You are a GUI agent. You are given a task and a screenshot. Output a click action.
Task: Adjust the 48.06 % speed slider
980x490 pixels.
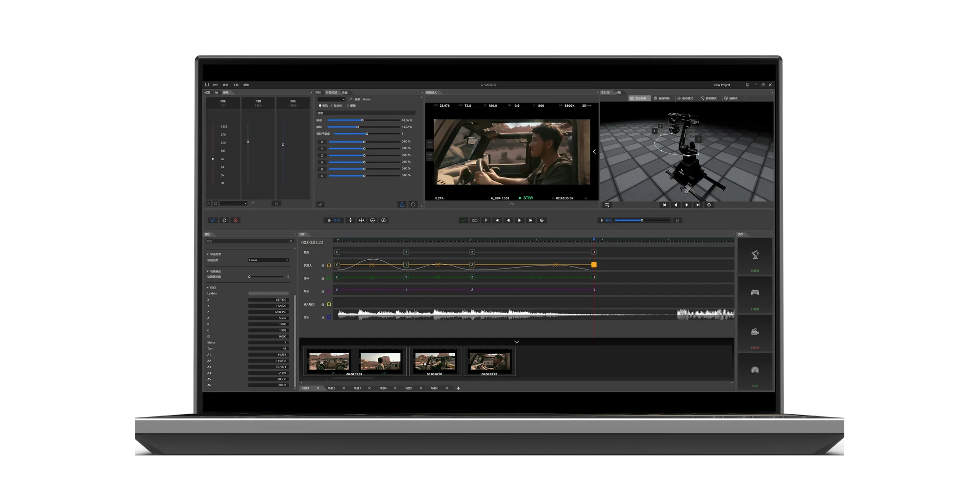pyautogui.click(x=363, y=120)
